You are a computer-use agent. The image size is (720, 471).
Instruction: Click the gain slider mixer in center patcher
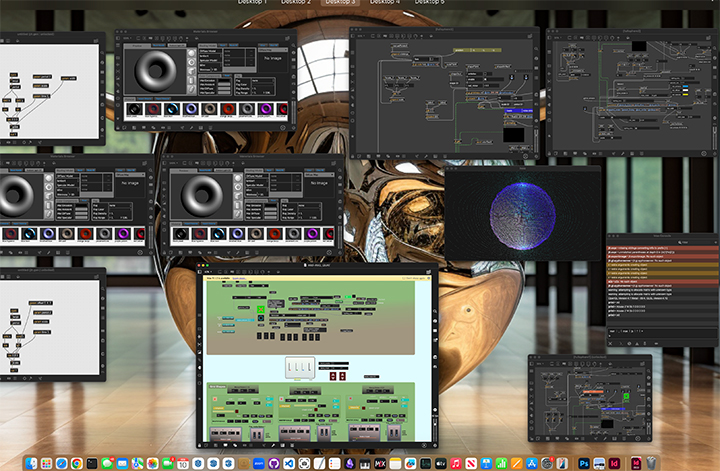[301, 368]
